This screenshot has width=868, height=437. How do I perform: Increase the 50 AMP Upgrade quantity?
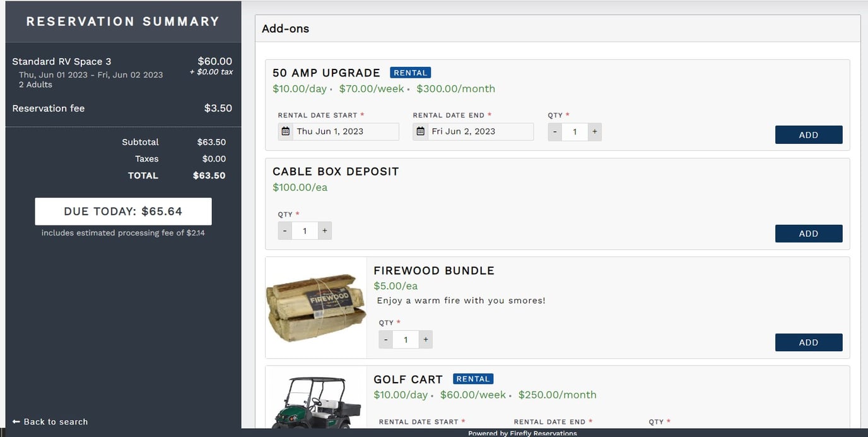coord(594,131)
